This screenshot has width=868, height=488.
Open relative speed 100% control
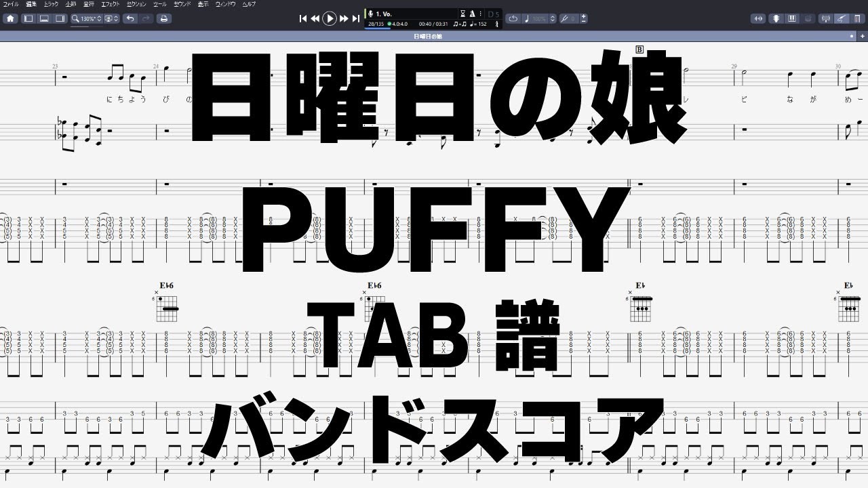point(536,18)
